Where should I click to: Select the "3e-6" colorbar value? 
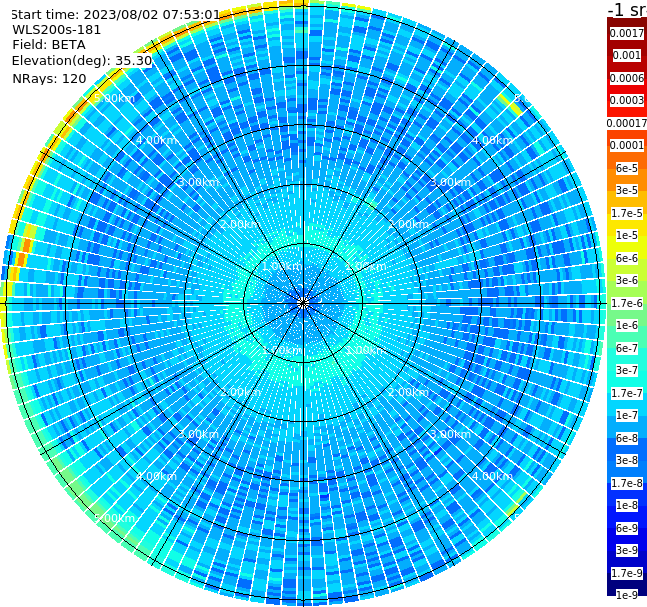(627, 280)
